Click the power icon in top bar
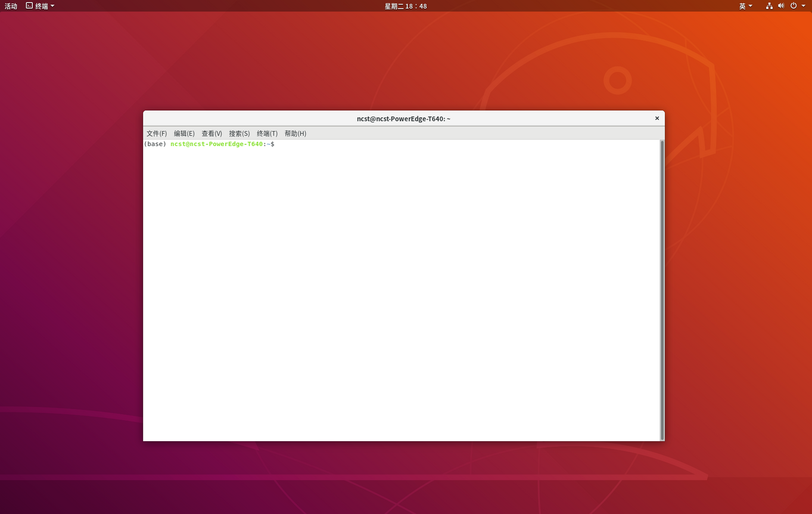 794,6
